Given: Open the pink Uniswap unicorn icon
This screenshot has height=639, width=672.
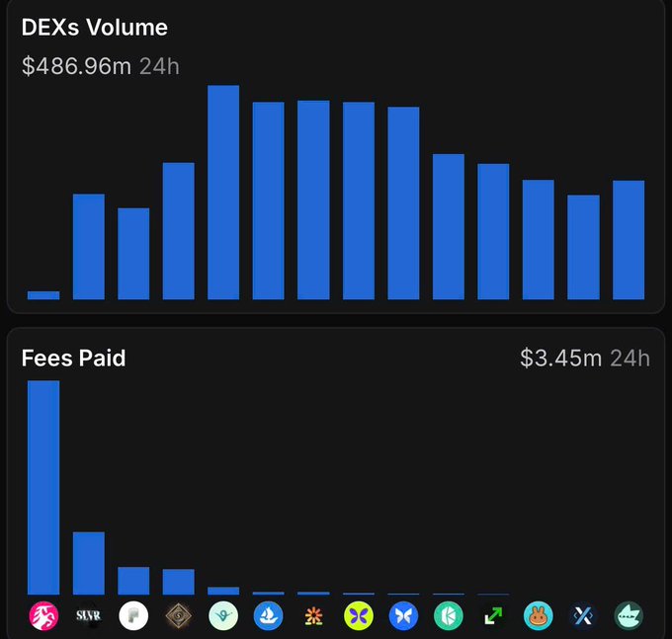Looking at the screenshot, I should [43, 616].
